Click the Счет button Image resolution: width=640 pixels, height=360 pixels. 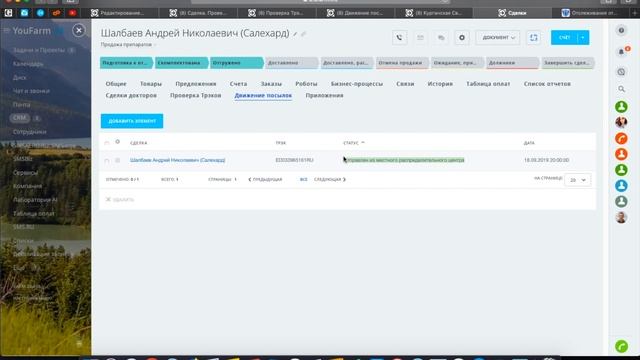564,38
